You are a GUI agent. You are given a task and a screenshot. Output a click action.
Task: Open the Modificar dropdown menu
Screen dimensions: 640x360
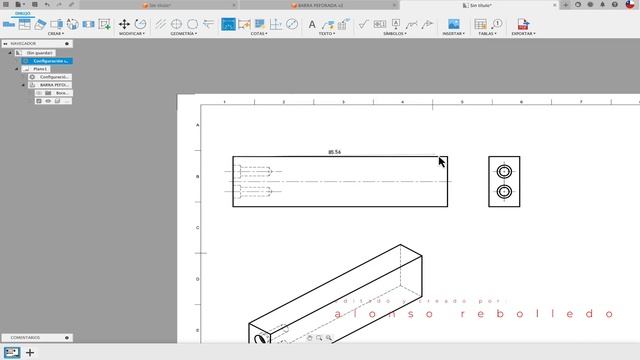pyautogui.click(x=132, y=34)
